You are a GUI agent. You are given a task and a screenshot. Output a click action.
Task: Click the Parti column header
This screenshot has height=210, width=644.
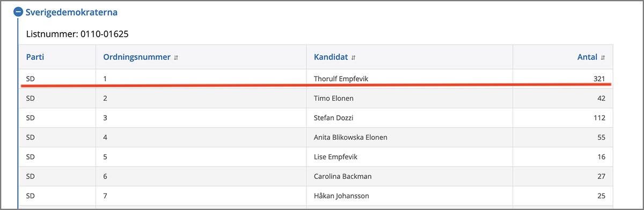tap(34, 57)
